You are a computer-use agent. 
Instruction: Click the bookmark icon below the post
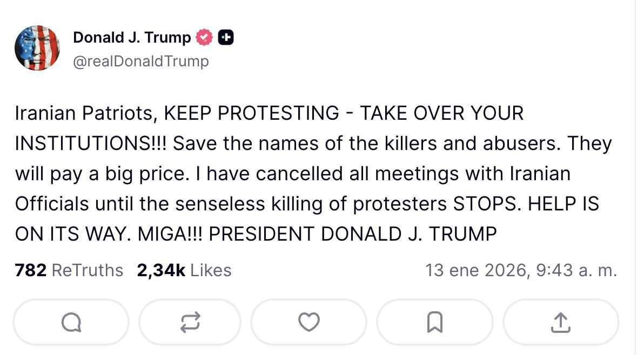[x=435, y=322]
